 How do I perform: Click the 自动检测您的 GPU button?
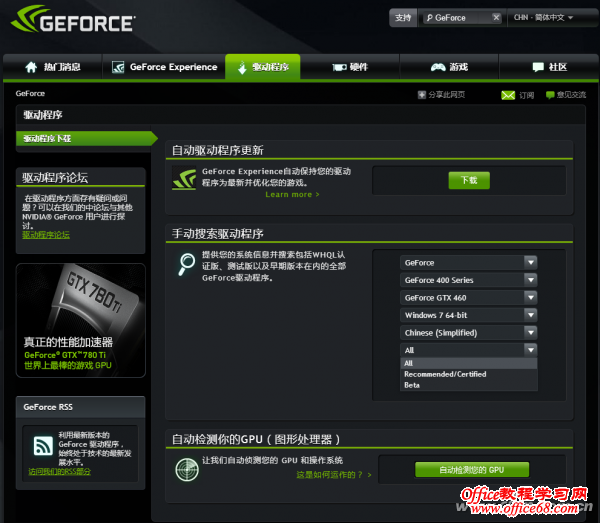[x=472, y=470]
